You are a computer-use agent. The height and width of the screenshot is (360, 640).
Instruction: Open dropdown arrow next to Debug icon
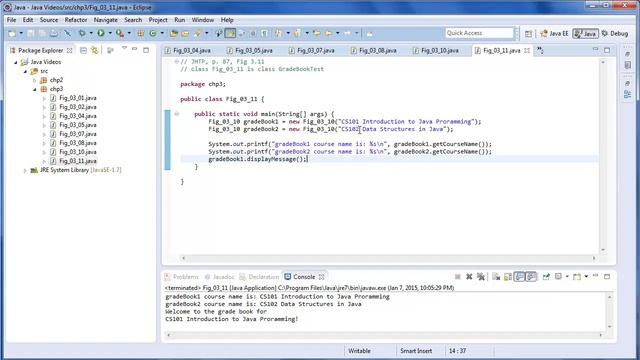[91, 33]
